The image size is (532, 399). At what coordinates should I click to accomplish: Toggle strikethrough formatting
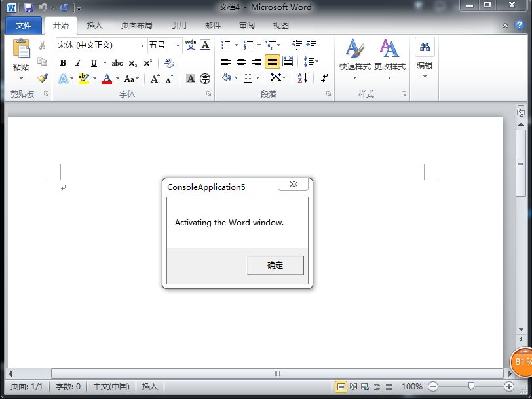pos(117,63)
